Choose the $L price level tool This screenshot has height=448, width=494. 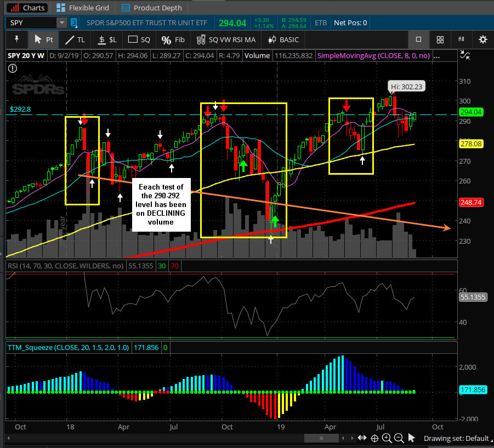coord(107,39)
